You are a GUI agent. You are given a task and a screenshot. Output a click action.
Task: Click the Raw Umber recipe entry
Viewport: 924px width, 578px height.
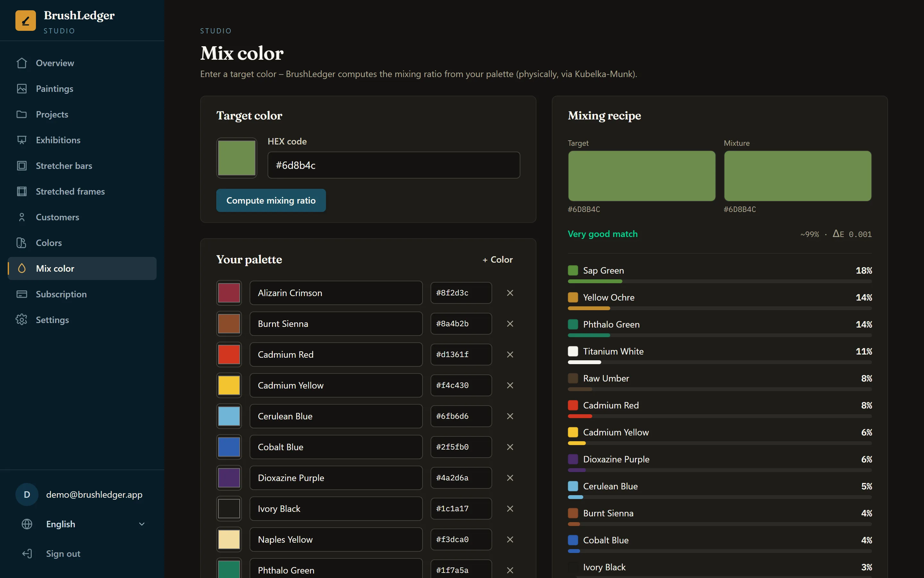click(720, 382)
